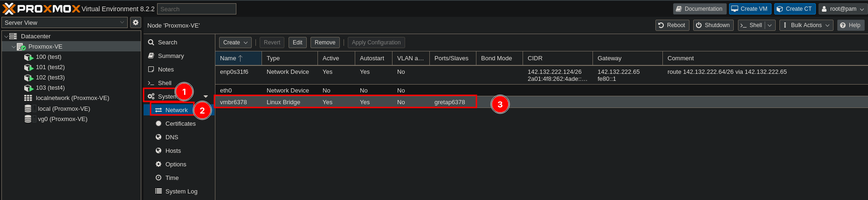Collapse the Proxmox-VE node expander
Image resolution: width=868 pixels, height=200 pixels.
coord(14,47)
